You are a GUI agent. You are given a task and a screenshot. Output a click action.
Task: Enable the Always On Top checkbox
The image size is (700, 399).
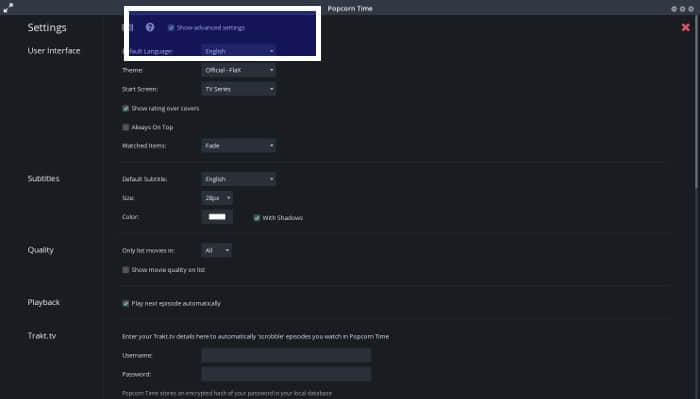point(125,127)
